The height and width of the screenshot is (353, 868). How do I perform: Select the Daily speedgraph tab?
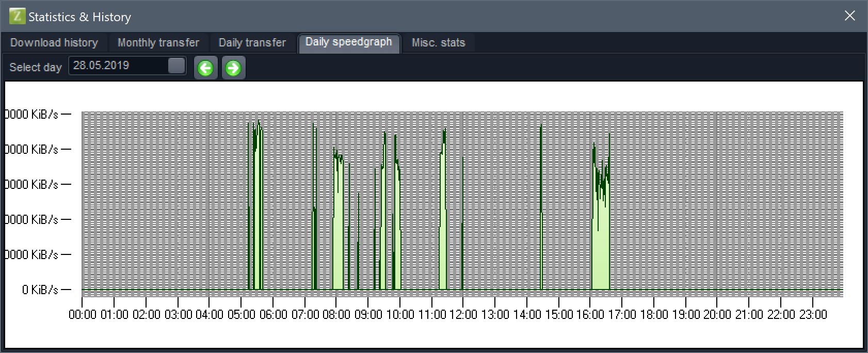pos(349,42)
